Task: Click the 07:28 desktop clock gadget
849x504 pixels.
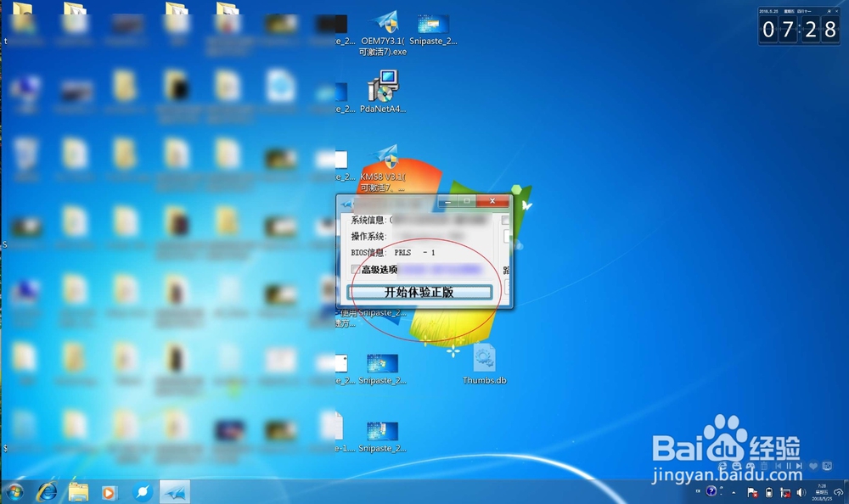Action: click(x=799, y=25)
